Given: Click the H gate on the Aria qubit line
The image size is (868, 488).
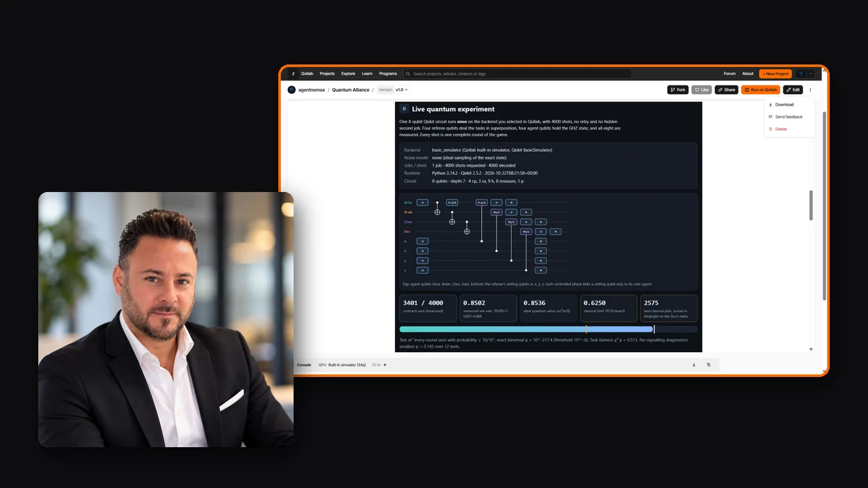Looking at the screenshot, I should pos(423,203).
